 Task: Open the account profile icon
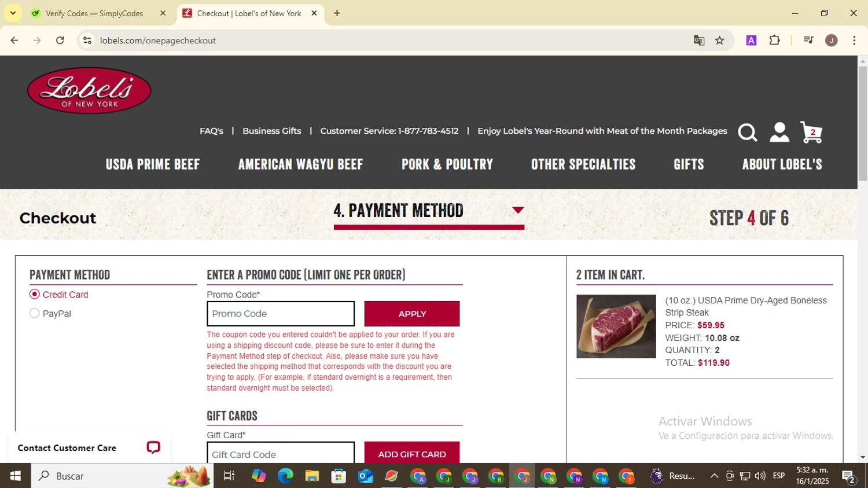779,133
